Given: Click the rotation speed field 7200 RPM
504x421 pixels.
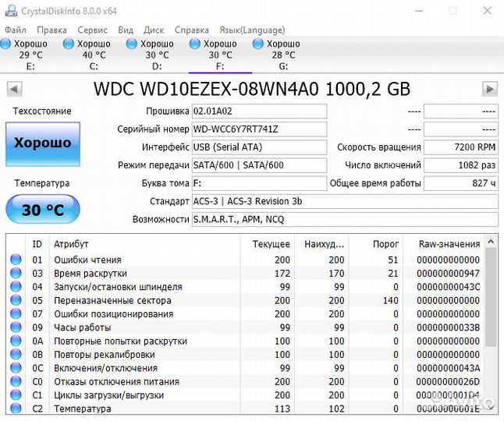Looking at the screenshot, I should pyautogui.click(x=461, y=147).
